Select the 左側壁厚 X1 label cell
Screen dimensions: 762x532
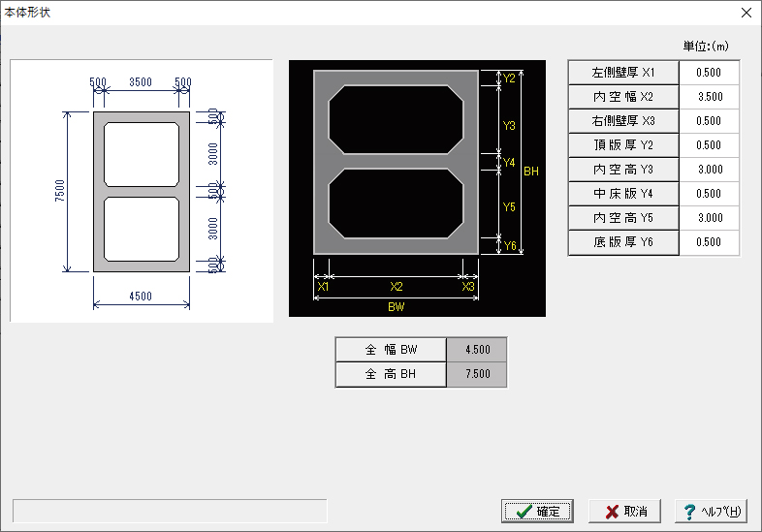click(623, 73)
